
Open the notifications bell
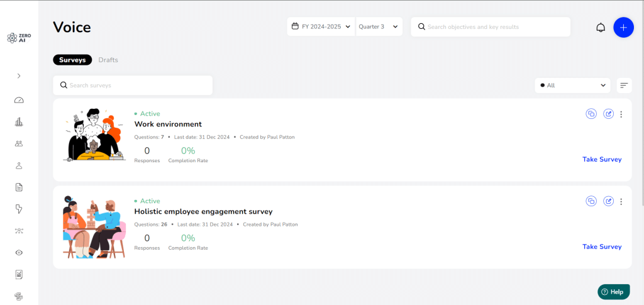click(601, 27)
